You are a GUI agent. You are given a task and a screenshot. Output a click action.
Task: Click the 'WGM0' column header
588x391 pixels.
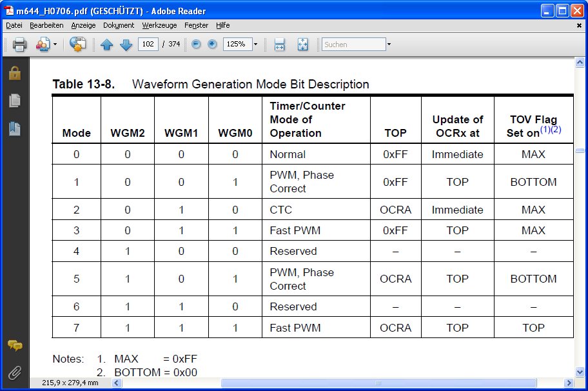pos(235,133)
